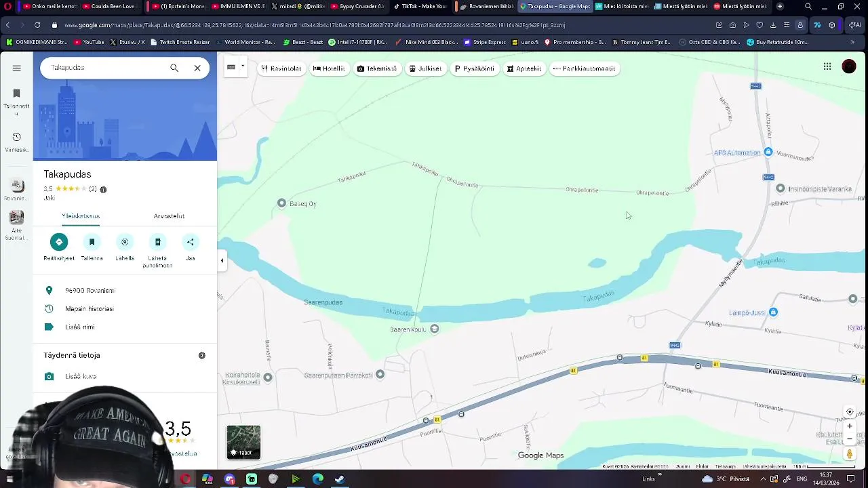Select the Tekemistä filter chip
868x488 pixels.
coord(376,68)
